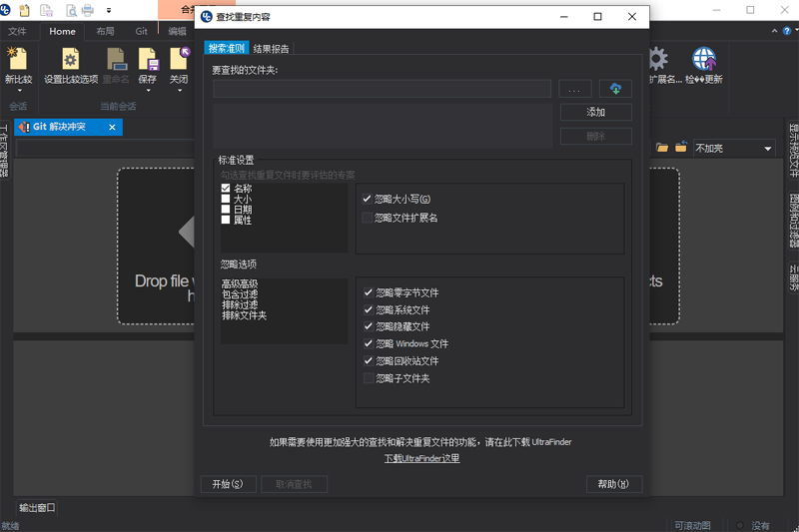Screen dimensions: 799x532
Task: Switch to the Git ribbon tab
Action: pos(141,31)
